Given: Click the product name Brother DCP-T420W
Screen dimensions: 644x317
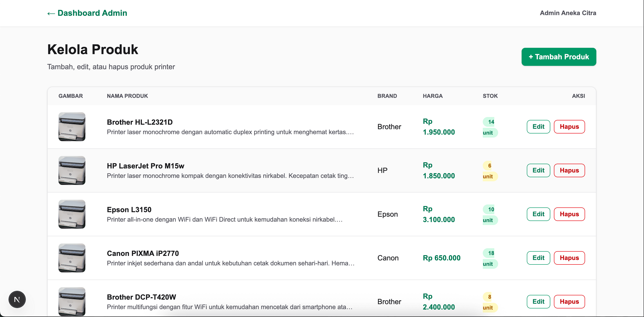Looking at the screenshot, I should coord(141,297).
